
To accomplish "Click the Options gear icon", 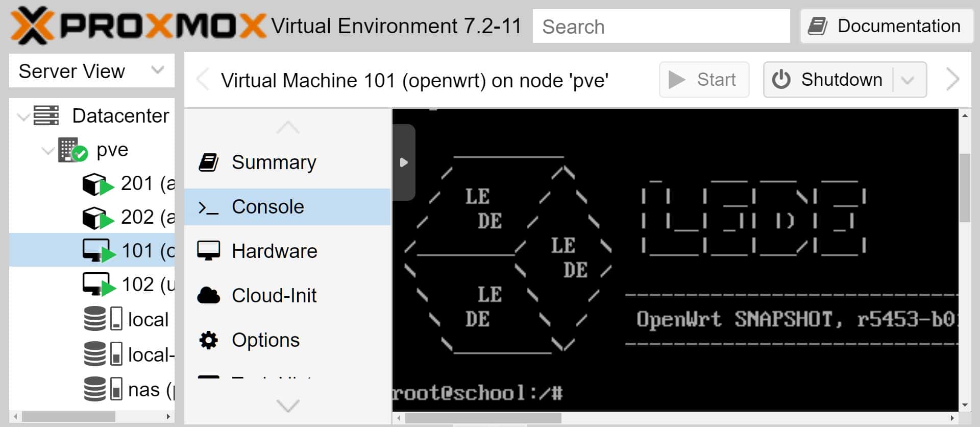I will [208, 340].
